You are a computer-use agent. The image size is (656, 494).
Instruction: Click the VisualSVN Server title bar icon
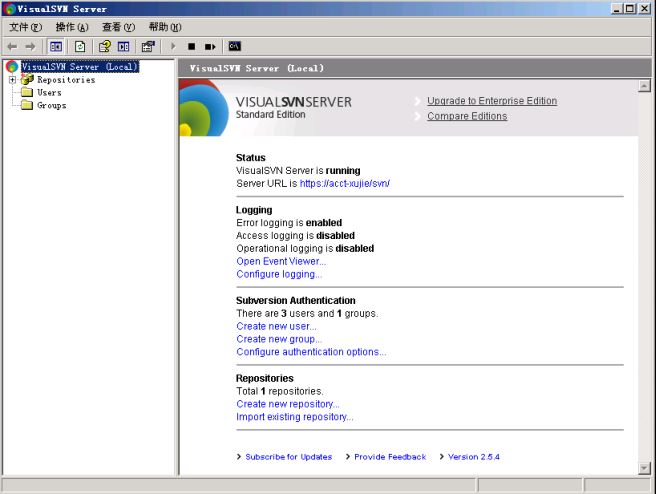coord(9,9)
